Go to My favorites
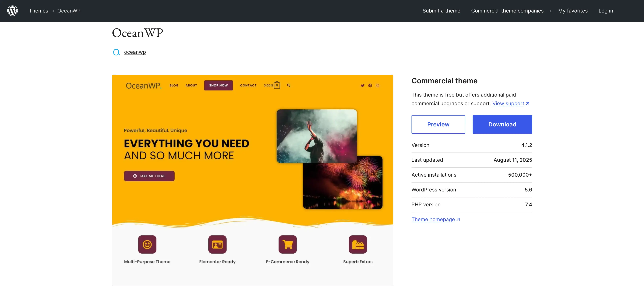The width and height of the screenshot is (644, 288). [x=573, y=11]
